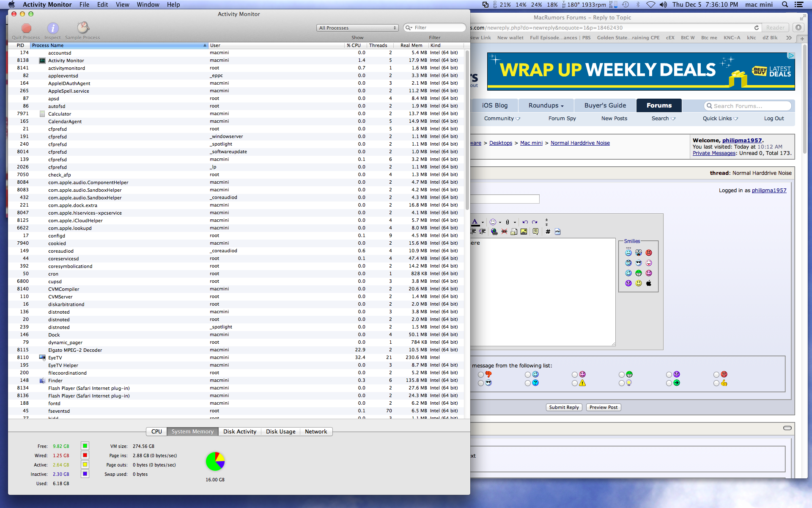Click the wrap code tags hash icon
The width and height of the screenshot is (812, 508).
pos(548,232)
